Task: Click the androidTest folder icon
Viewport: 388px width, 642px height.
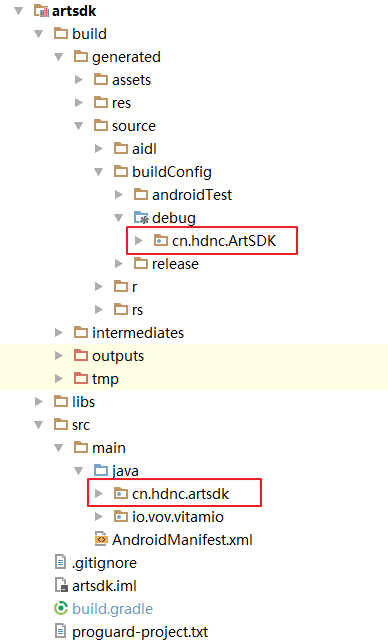Action: tap(141, 194)
